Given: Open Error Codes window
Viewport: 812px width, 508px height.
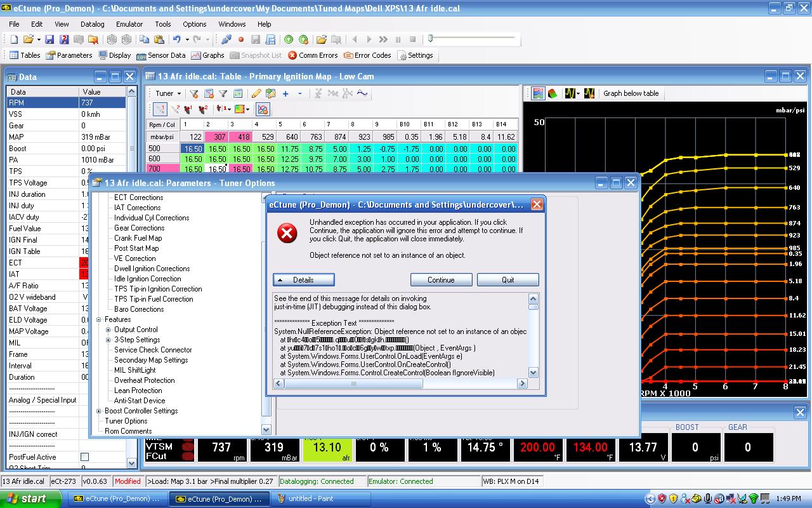Looking at the screenshot, I should (x=367, y=55).
